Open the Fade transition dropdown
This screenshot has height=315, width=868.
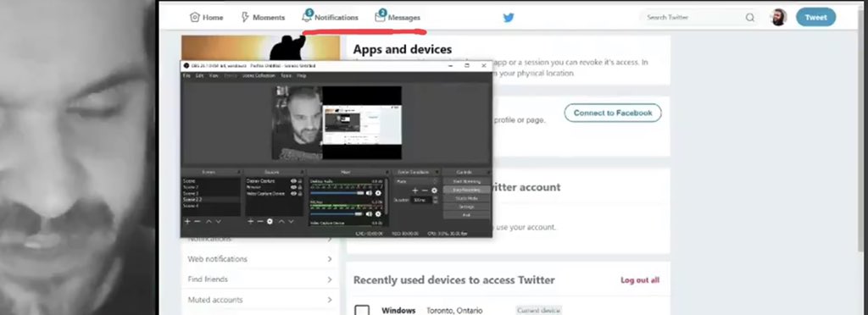coord(415,181)
